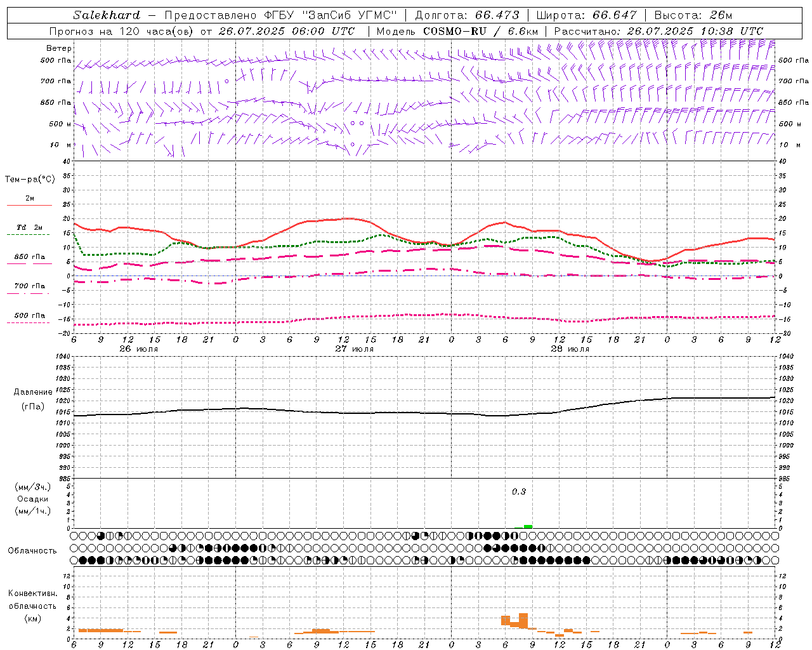Select the model name COSMO-RU / 6.6км

click(481, 31)
